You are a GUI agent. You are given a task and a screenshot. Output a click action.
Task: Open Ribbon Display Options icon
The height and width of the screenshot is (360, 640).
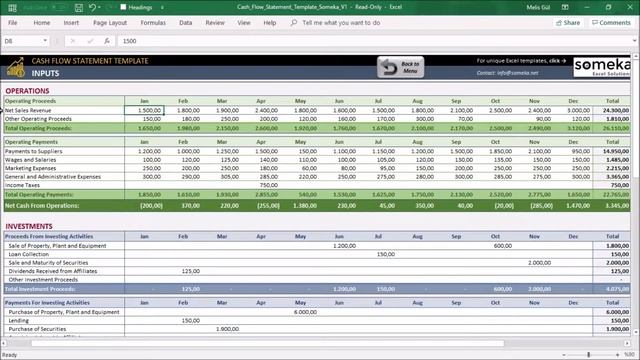pos(565,7)
